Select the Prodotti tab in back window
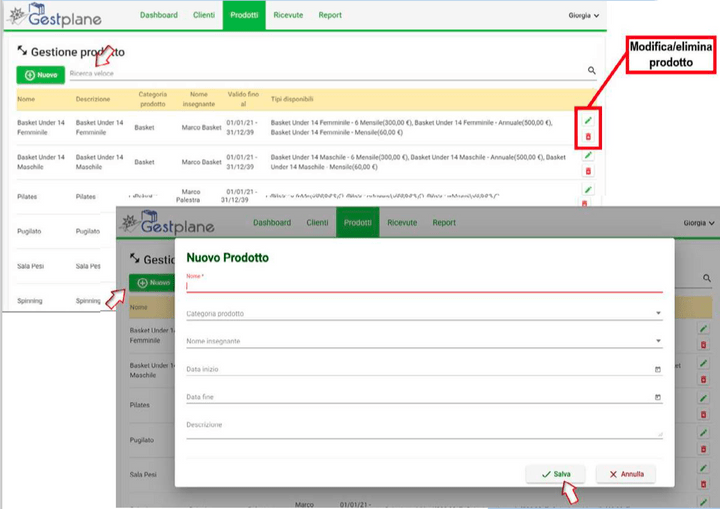720x509 pixels. tap(244, 15)
